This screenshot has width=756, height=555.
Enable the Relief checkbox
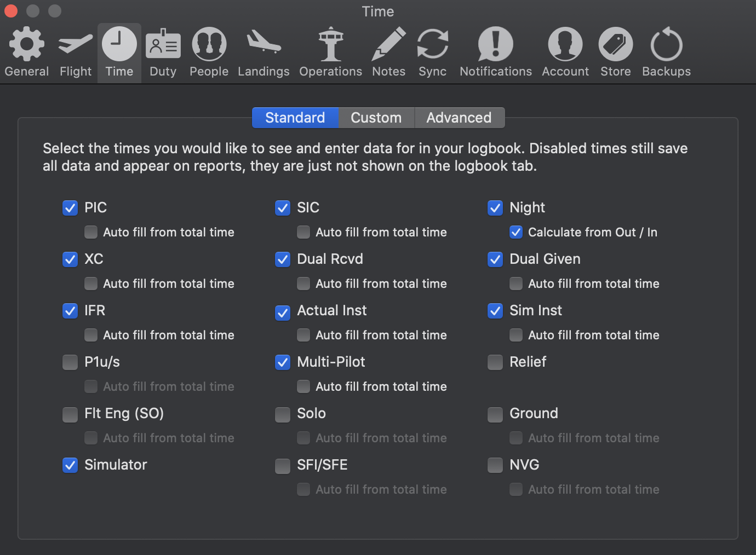pyautogui.click(x=495, y=362)
